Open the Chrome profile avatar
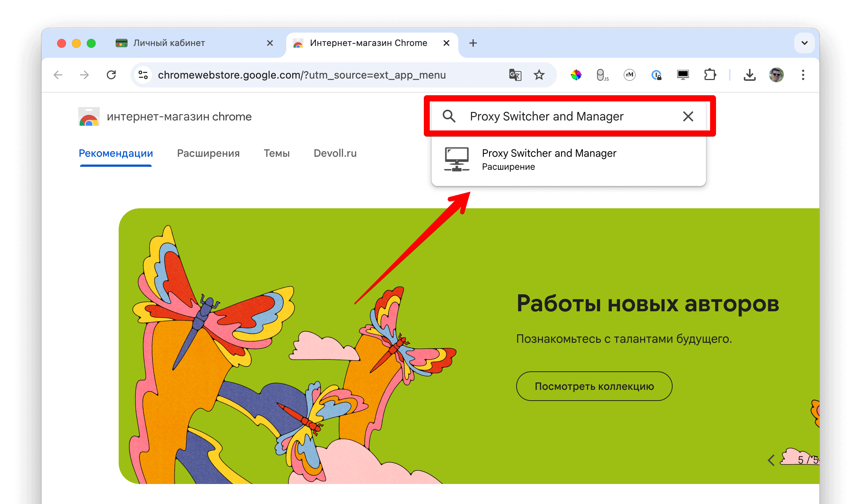This screenshot has height=504, width=861. pyautogui.click(x=776, y=75)
